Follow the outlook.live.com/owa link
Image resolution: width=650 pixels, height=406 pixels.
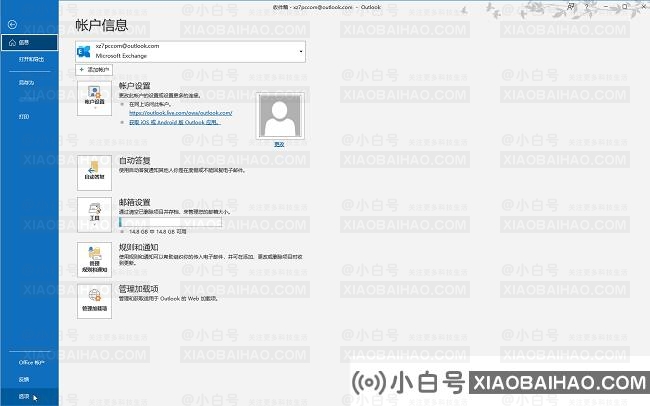click(181, 113)
